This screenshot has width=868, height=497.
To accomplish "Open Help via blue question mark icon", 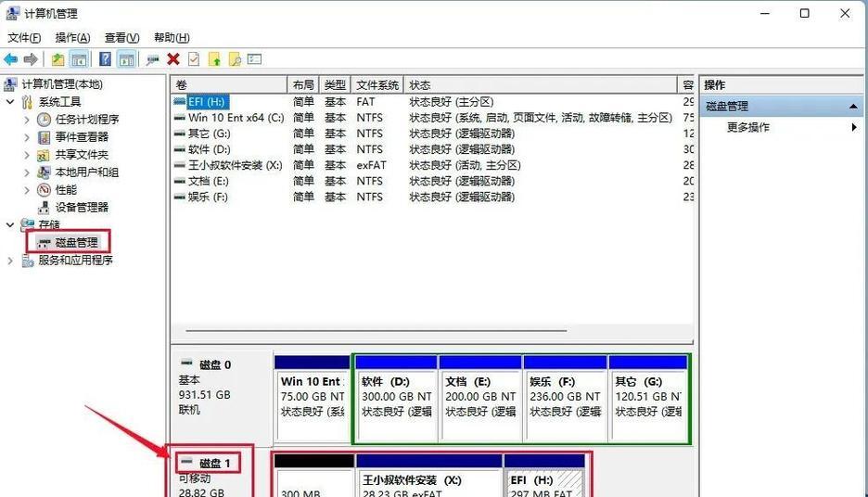I will point(105,59).
